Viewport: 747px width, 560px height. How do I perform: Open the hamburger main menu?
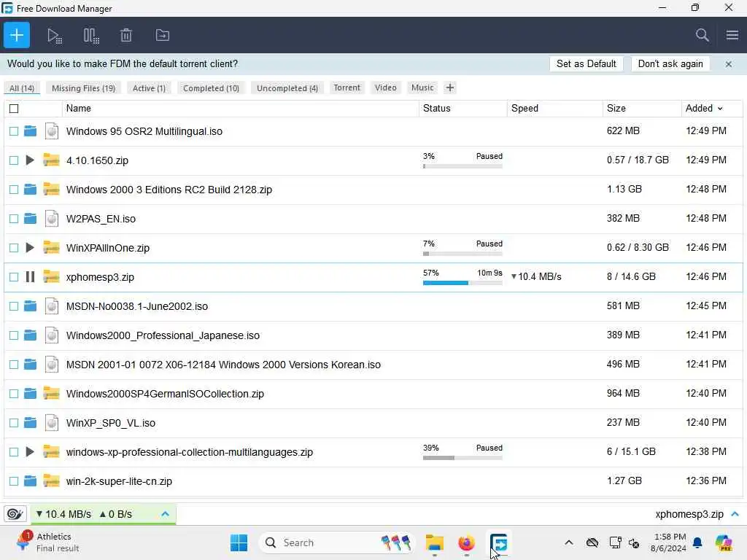(732, 35)
